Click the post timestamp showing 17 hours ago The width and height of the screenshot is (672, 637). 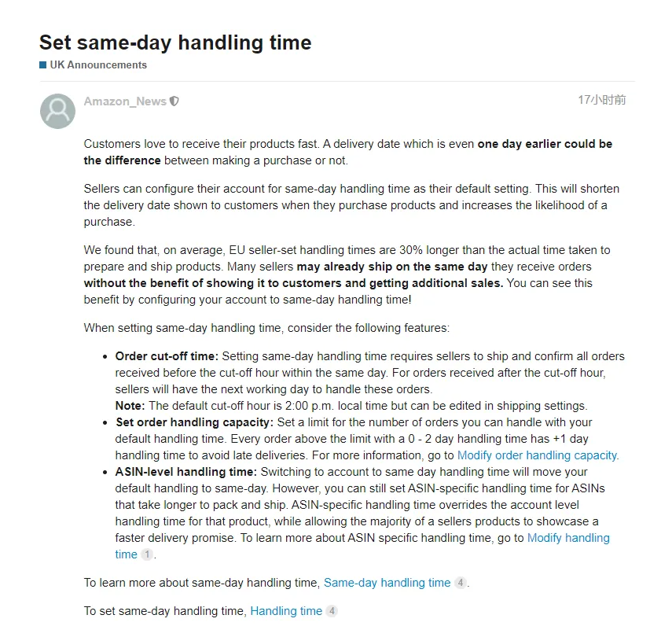click(602, 100)
